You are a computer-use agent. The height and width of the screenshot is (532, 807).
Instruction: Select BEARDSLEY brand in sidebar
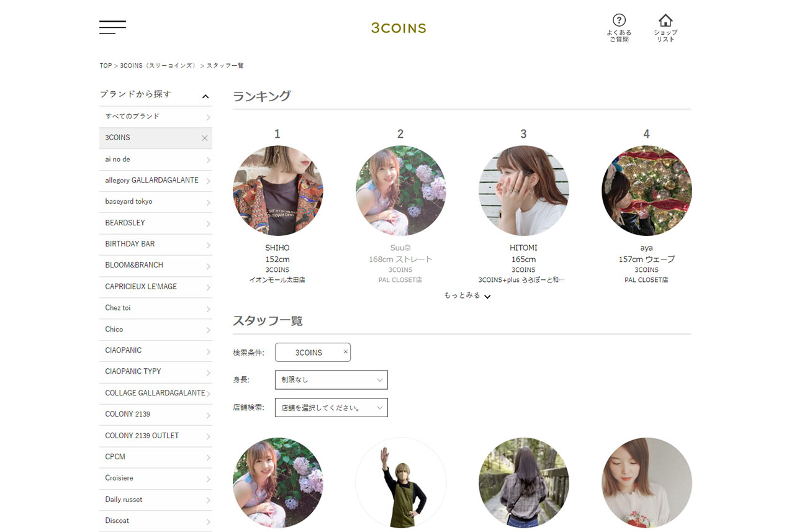(155, 223)
